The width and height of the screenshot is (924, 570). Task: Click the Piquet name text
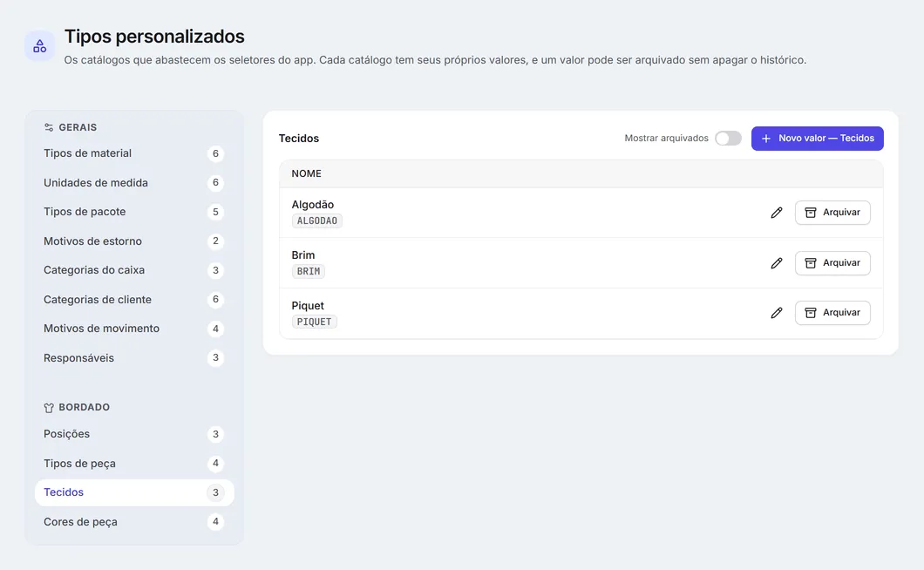(x=308, y=306)
